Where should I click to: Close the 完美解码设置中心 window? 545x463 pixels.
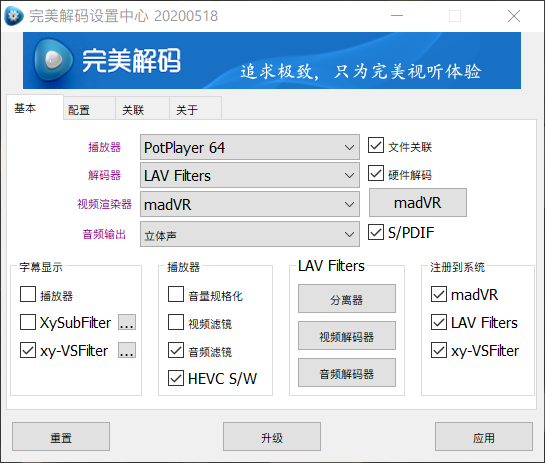[514, 16]
